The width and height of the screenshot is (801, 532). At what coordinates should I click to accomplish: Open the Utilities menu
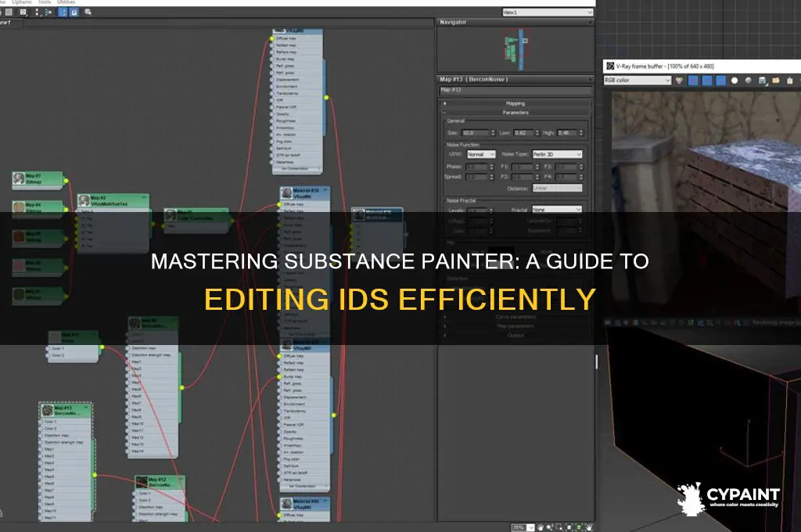click(66, 2)
